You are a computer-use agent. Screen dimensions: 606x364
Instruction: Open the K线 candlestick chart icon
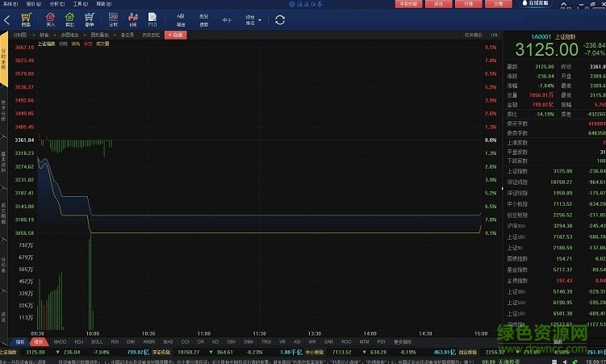click(132, 19)
